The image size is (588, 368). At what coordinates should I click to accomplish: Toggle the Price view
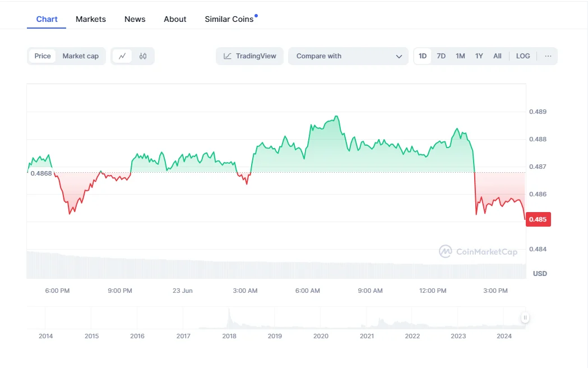43,56
